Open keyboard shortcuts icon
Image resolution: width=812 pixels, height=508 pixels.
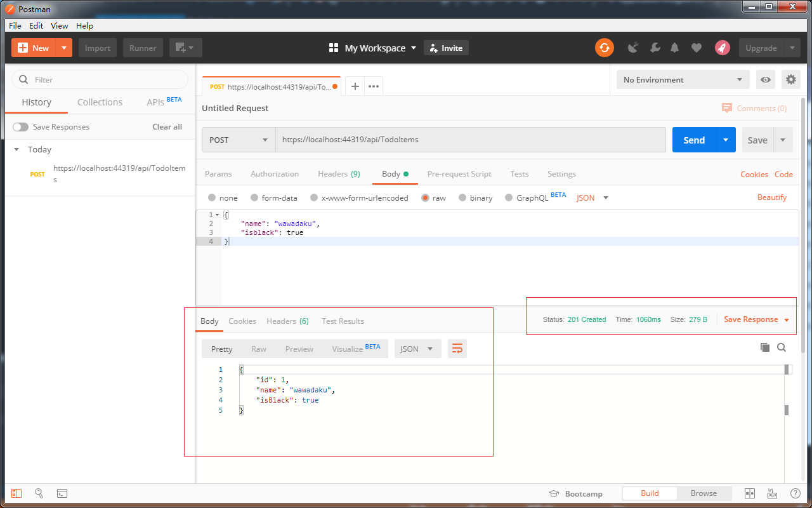(x=773, y=493)
